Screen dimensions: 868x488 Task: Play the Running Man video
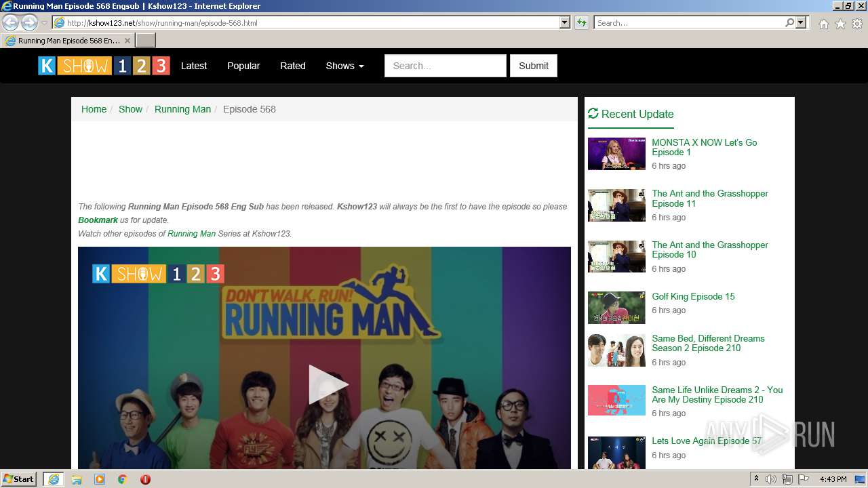point(328,385)
